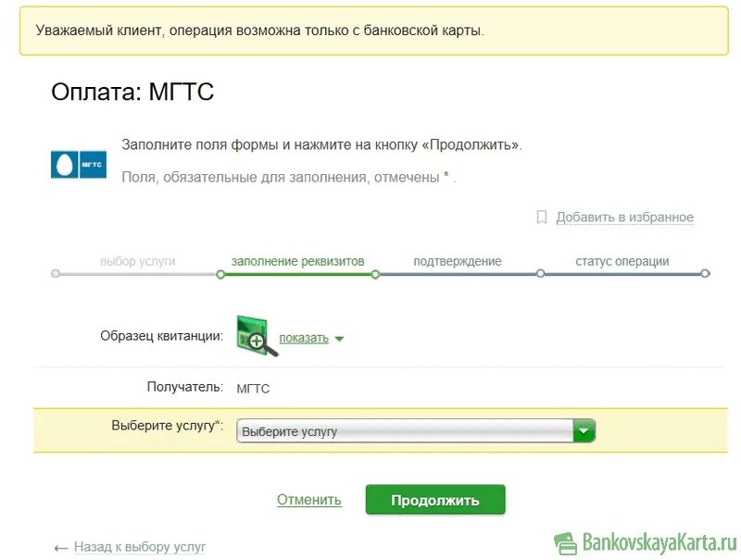Click the BankovskayaKarta.ru card icon
741x560 pixels.
[567, 540]
